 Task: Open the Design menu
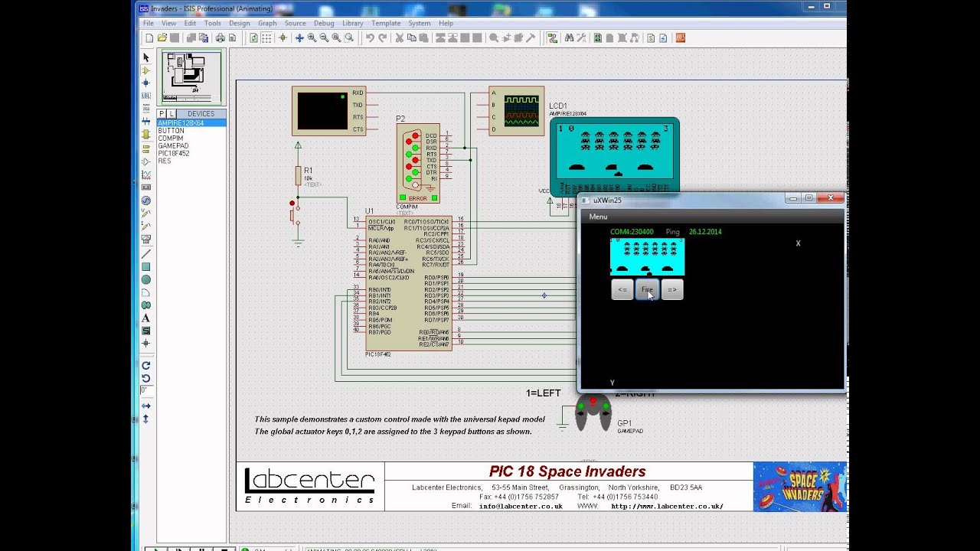click(239, 23)
